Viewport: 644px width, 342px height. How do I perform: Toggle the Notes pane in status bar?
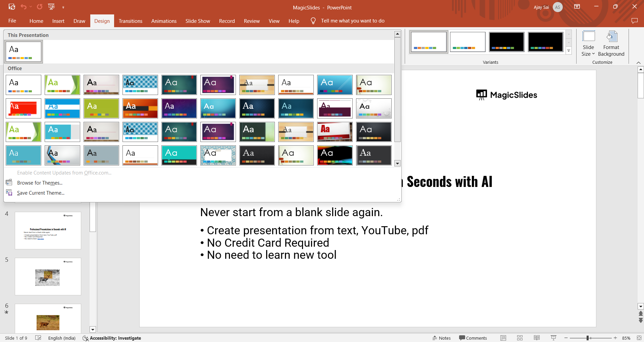(x=441, y=338)
